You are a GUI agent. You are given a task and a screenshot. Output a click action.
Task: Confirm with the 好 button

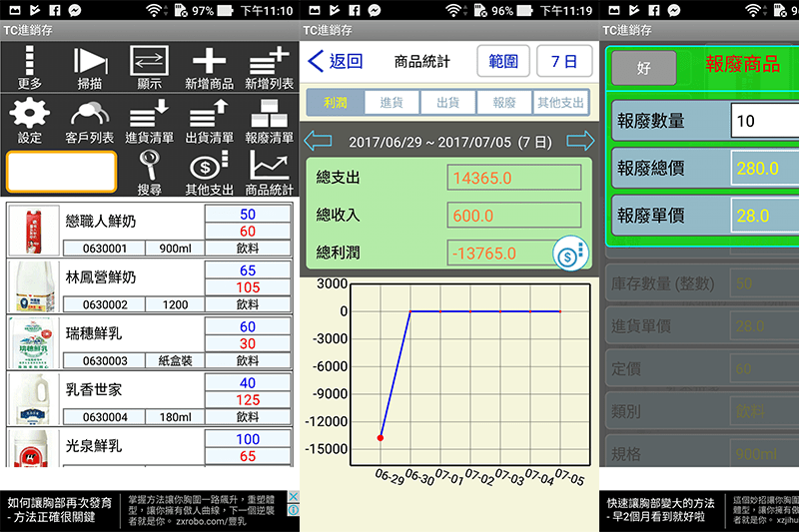[643, 68]
